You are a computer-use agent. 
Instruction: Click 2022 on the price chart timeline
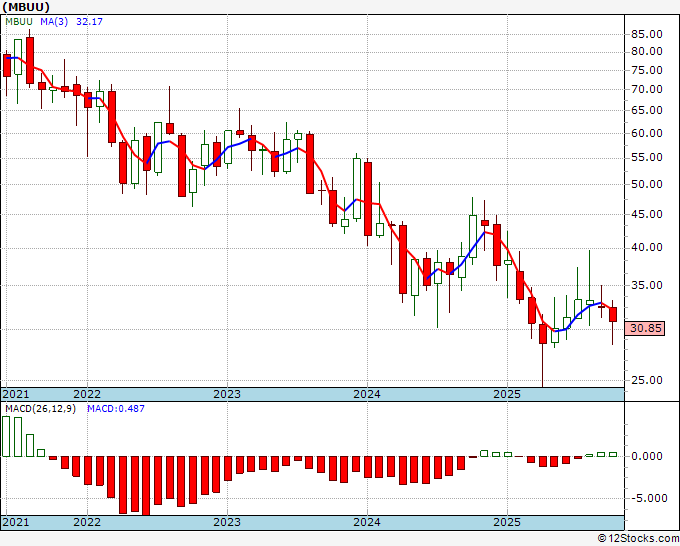[87, 394]
